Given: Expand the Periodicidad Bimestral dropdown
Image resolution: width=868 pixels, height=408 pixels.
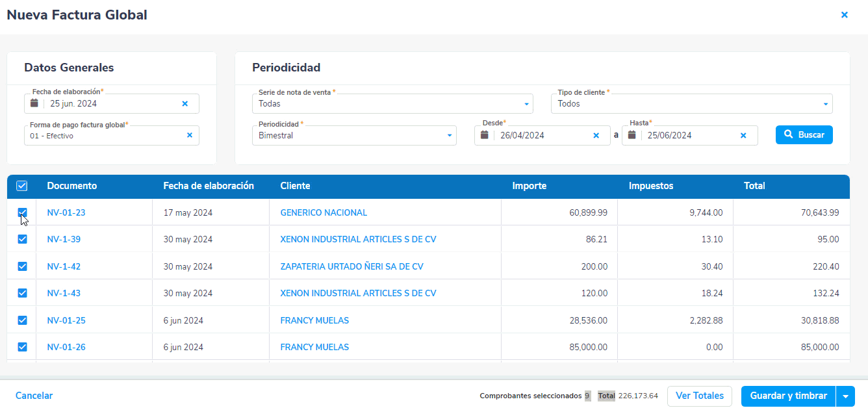Looking at the screenshot, I should [x=449, y=136].
